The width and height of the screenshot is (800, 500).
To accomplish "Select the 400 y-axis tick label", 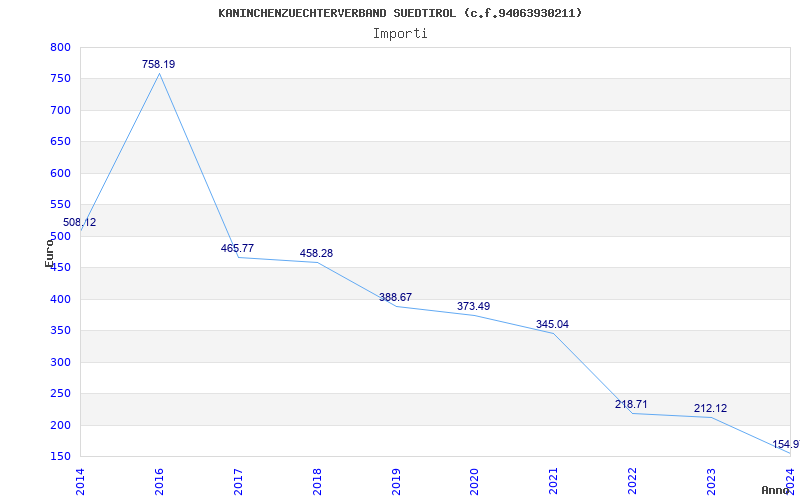I will coord(60,299).
